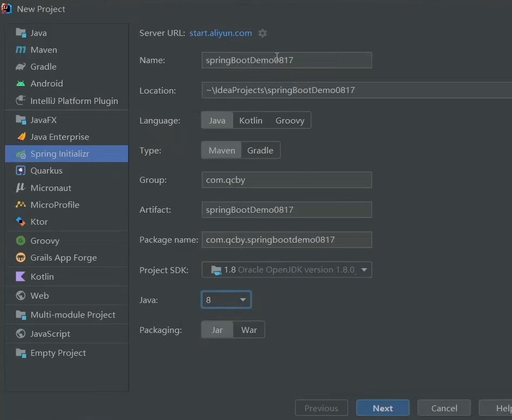Click the Package name field

[x=287, y=240]
